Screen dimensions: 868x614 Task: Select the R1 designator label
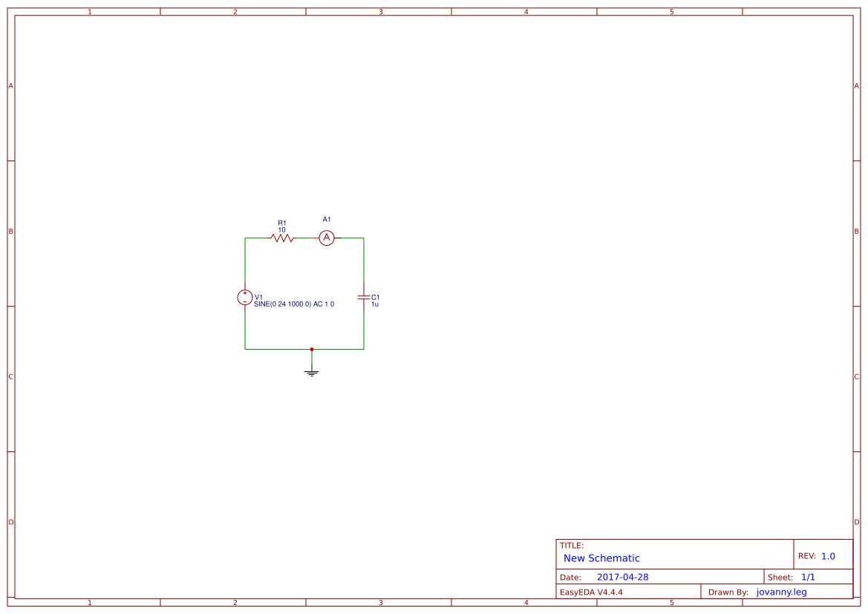(282, 221)
